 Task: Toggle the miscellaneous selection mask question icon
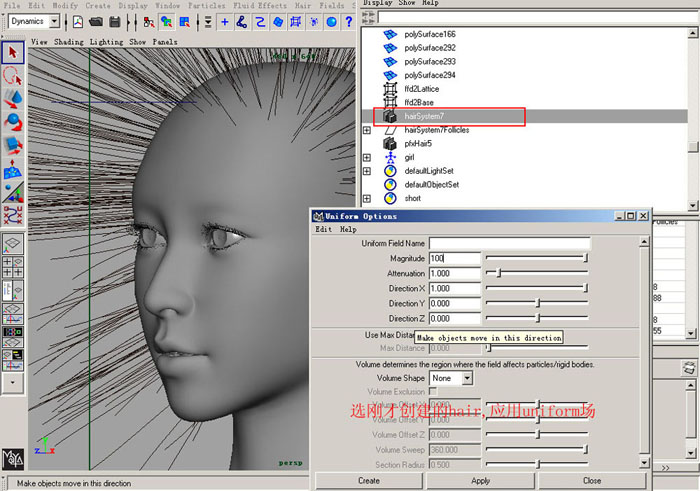click(349, 21)
